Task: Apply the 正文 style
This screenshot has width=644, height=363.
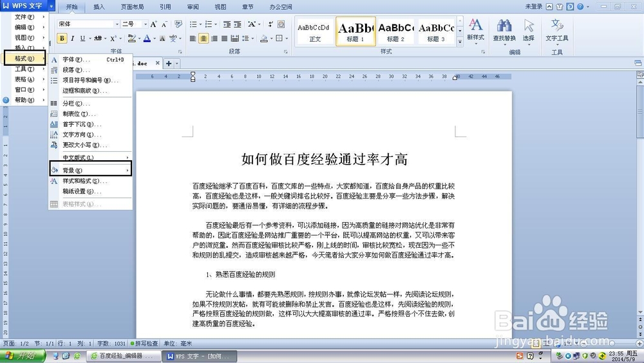Action: (315, 31)
